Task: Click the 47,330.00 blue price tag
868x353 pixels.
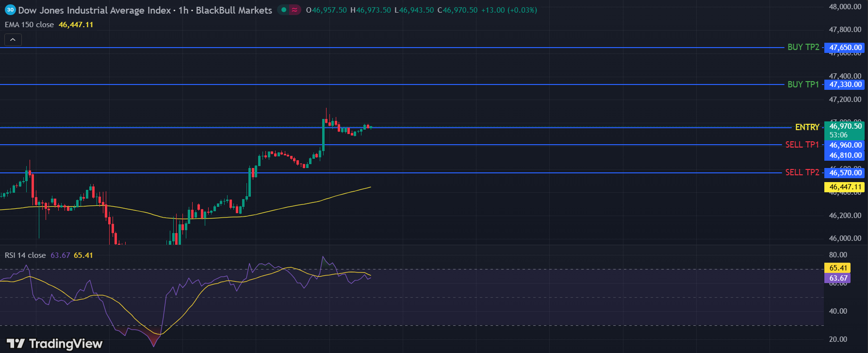Action: 845,84
